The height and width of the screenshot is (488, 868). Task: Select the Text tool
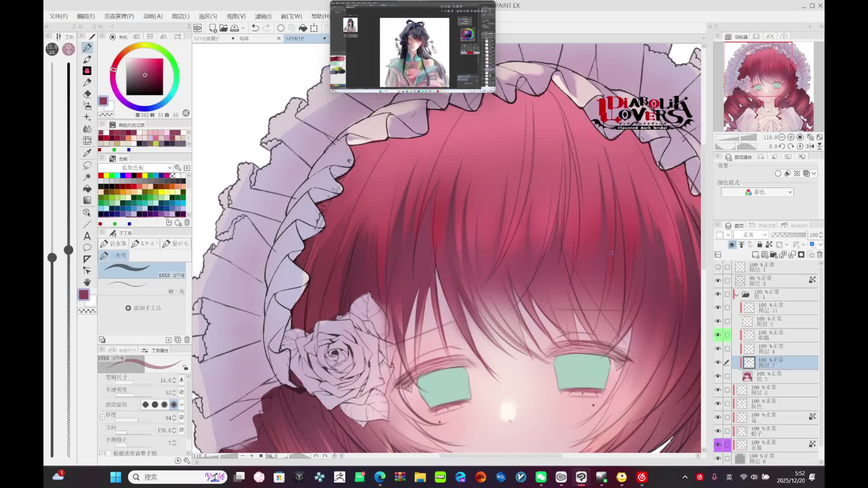(x=87, y=236)
